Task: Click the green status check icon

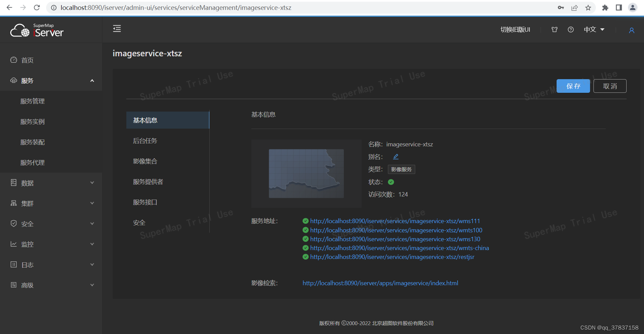Action: click(391, 182)
